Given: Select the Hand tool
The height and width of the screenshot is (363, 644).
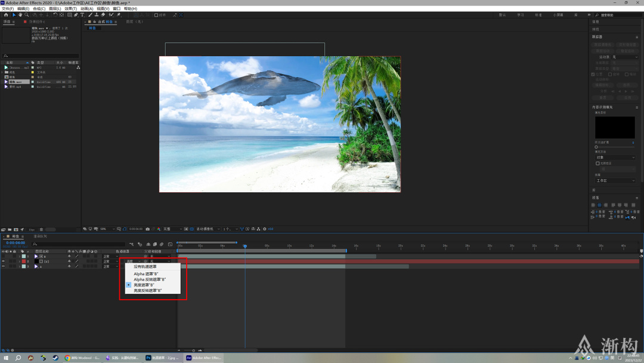Looking at the screenshot, I should point(20,15).
